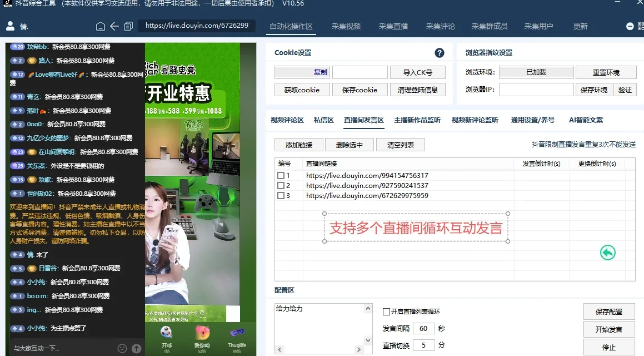644x356 pixels.
Task: Click 重置环境 button
Action: (x=606, y=72)
